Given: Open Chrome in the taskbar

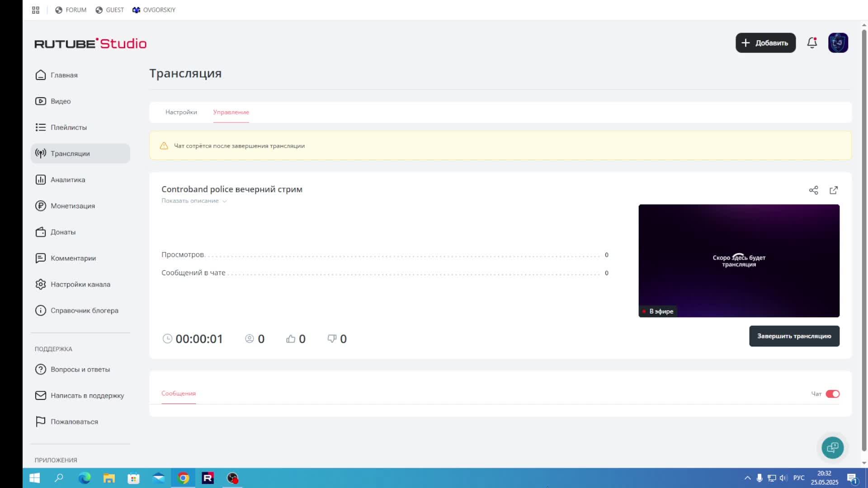Looking at the screenshot, I should (183, 478).
